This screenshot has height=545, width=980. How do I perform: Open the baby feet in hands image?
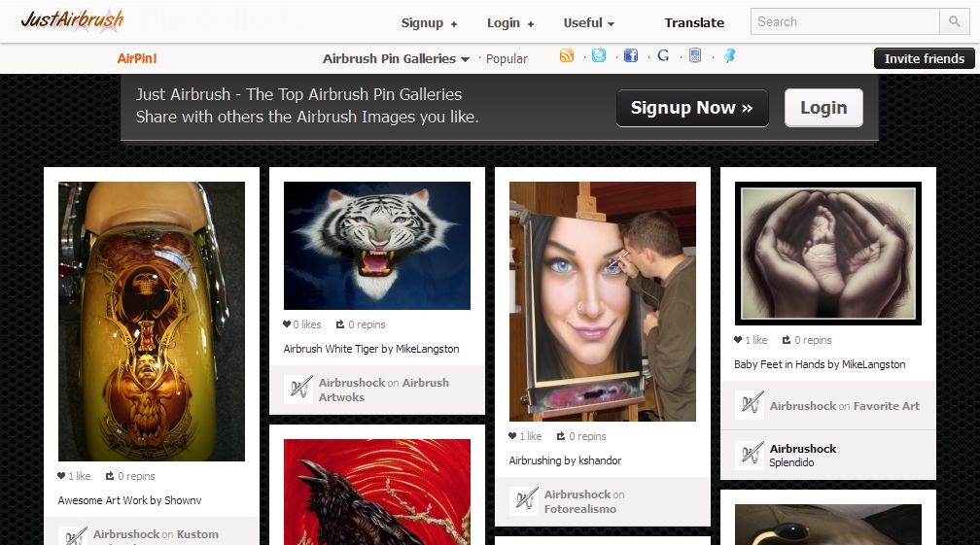point(828,254)
